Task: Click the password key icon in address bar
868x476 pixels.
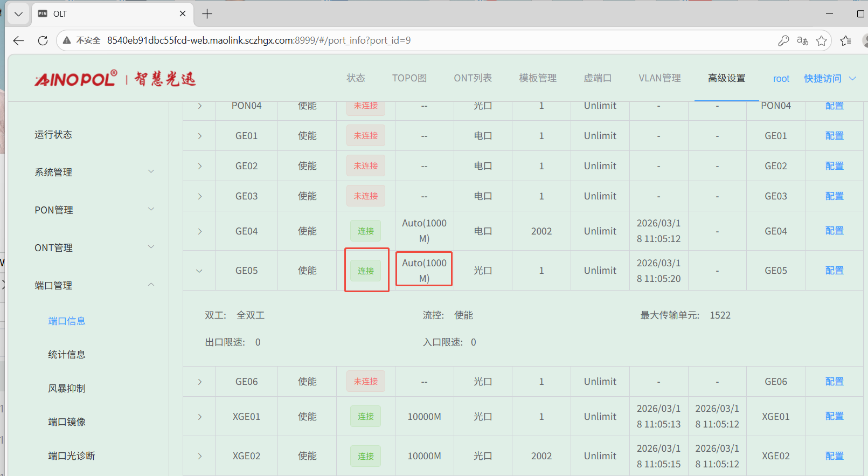Action: pyautogui.click(x=783, y=40)
